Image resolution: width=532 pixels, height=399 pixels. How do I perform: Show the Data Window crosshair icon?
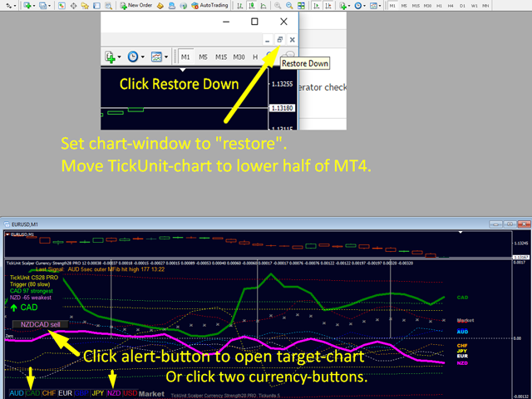point(73,6)
